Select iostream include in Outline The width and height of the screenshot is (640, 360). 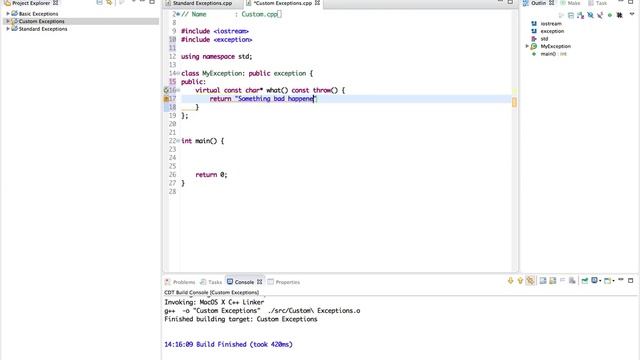coord(551,24)
